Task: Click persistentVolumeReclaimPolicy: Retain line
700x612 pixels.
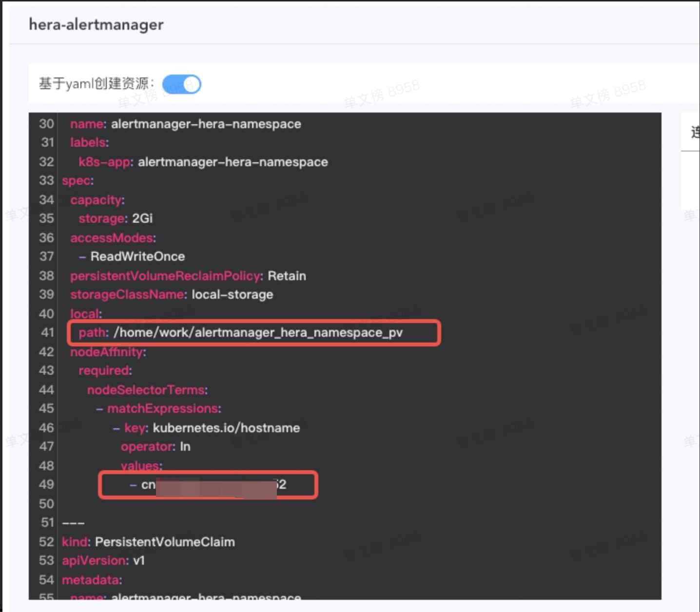Action: pyautogui.click(x=188, y=276)
